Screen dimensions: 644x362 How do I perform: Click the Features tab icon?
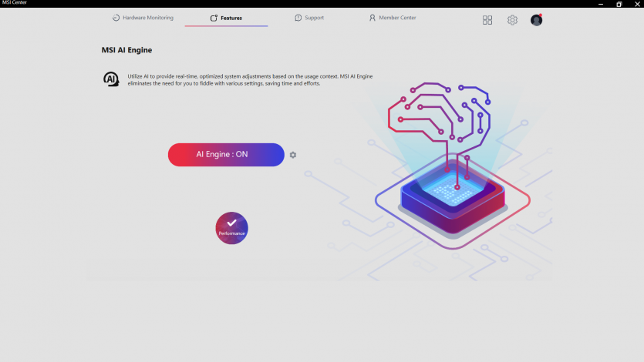(214, 18)
